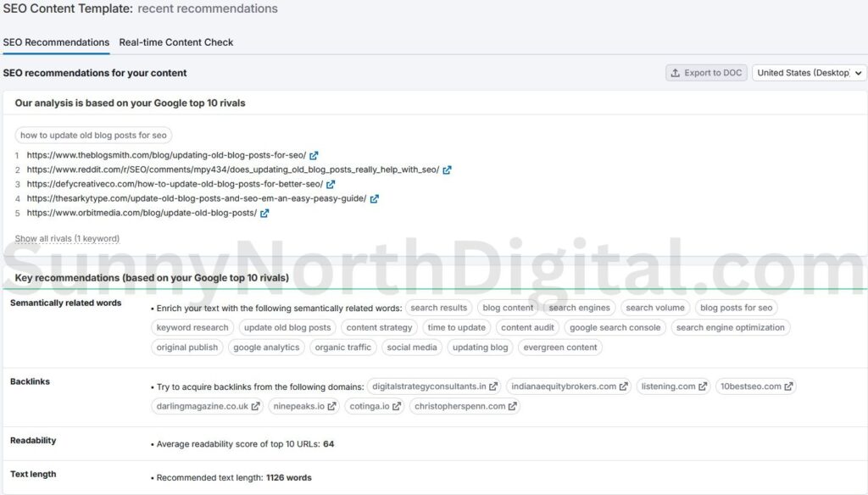
Task: Click the Export to DOC button
Action: pyautogui.click(x=706, y=73)
